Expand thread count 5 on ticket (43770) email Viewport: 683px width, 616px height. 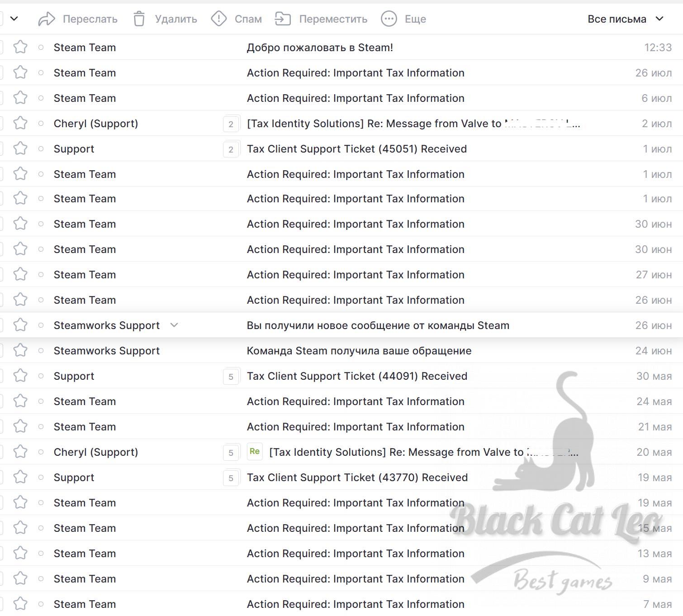point(231,478)
